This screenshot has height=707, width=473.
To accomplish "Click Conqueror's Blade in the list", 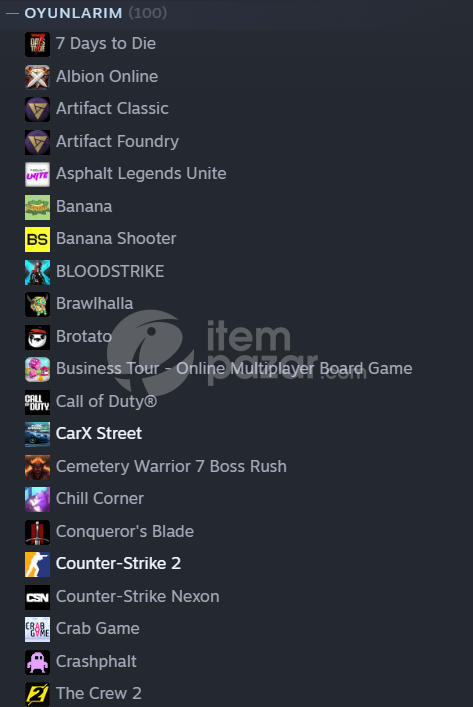I will 125,532.
